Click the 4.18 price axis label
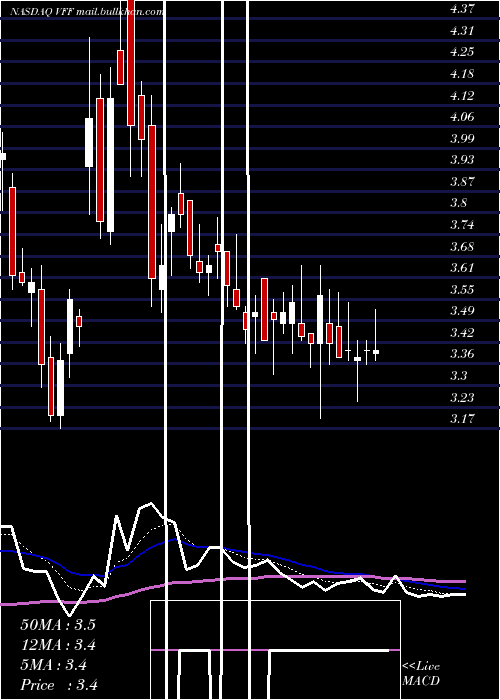 click(462, 74)
